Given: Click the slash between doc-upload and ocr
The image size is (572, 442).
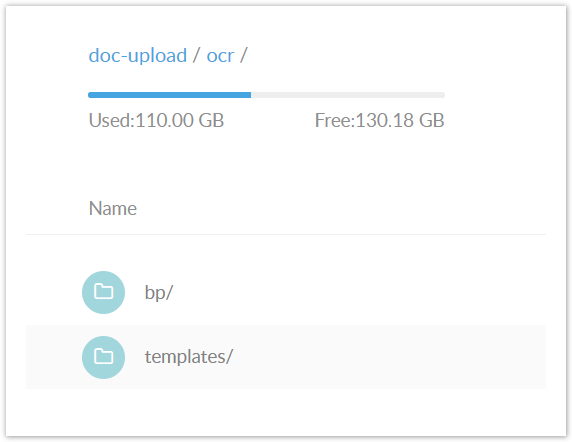Looking at the screenshot, I should [197, 56].
